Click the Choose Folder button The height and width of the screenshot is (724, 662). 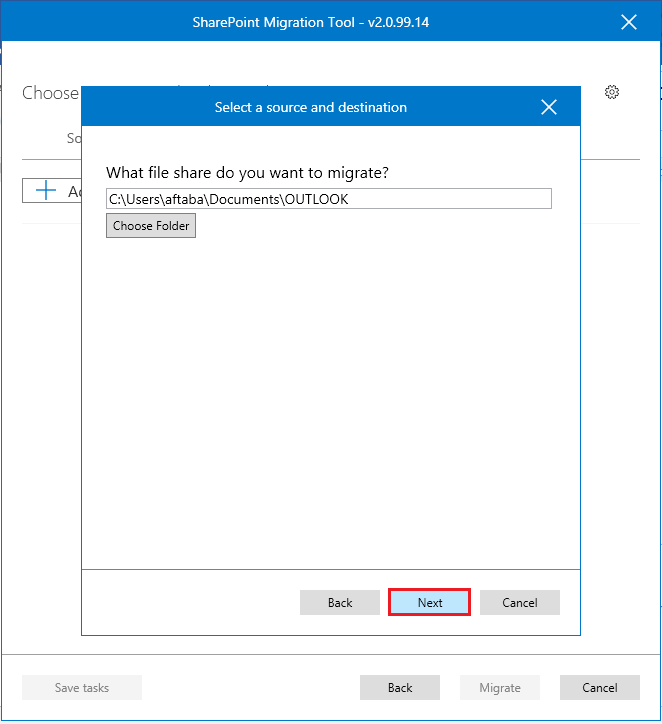point(151,226)
